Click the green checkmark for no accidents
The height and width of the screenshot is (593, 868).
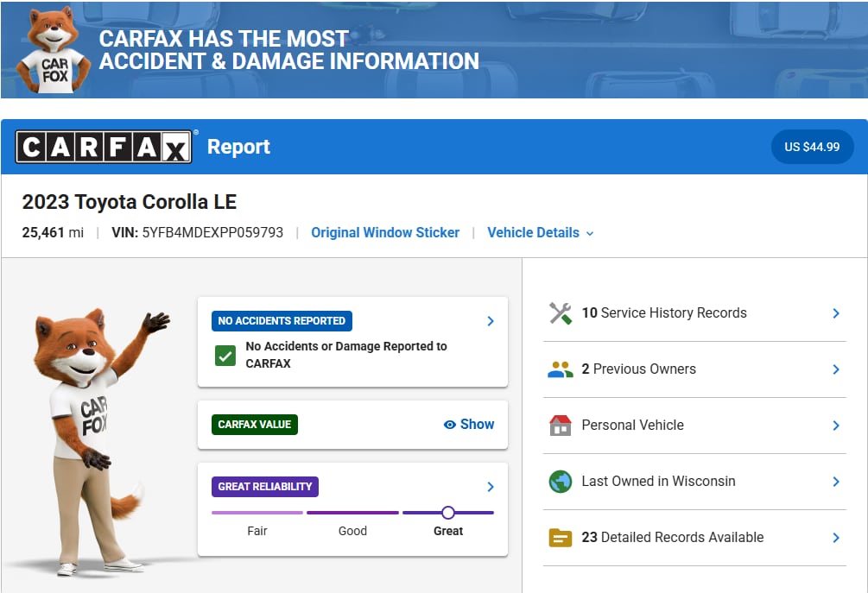225,356
